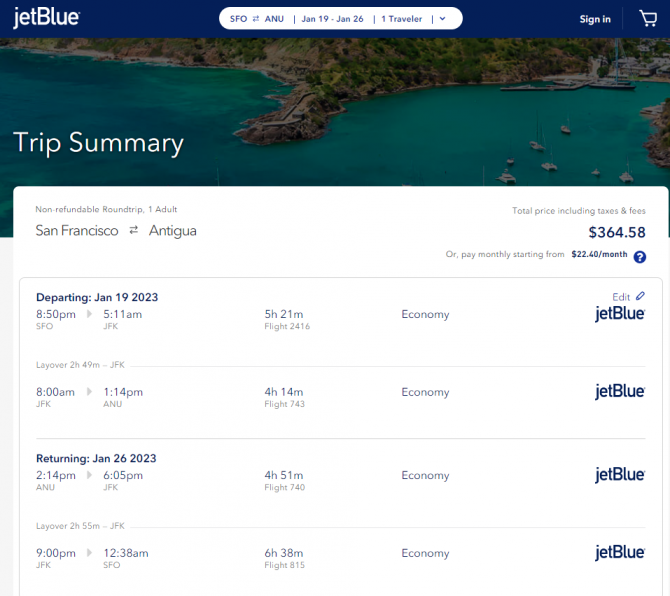The width and height of the screenshot is (670, 596).
Task: Click the Flight 740 label
Action: point(285,487)
